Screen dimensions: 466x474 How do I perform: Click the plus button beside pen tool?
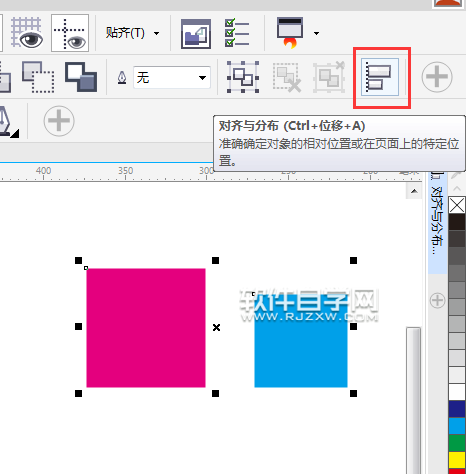(59, 121)
